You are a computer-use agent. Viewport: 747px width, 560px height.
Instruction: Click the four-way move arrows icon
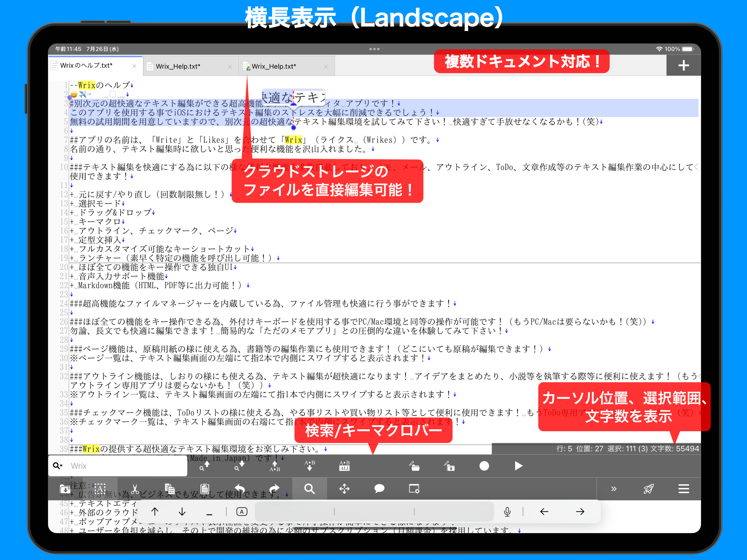pyautogui.click(x=345, y=489)
